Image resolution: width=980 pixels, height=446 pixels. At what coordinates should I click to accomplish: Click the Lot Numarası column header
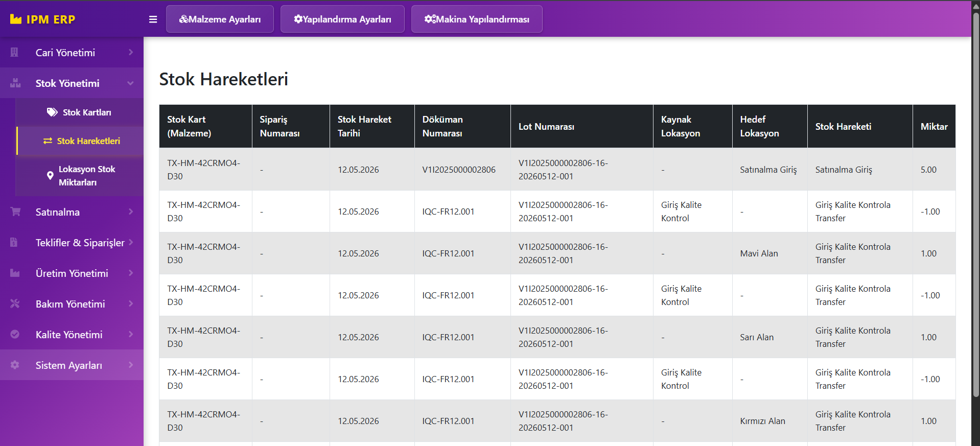(x=582, y=126)
